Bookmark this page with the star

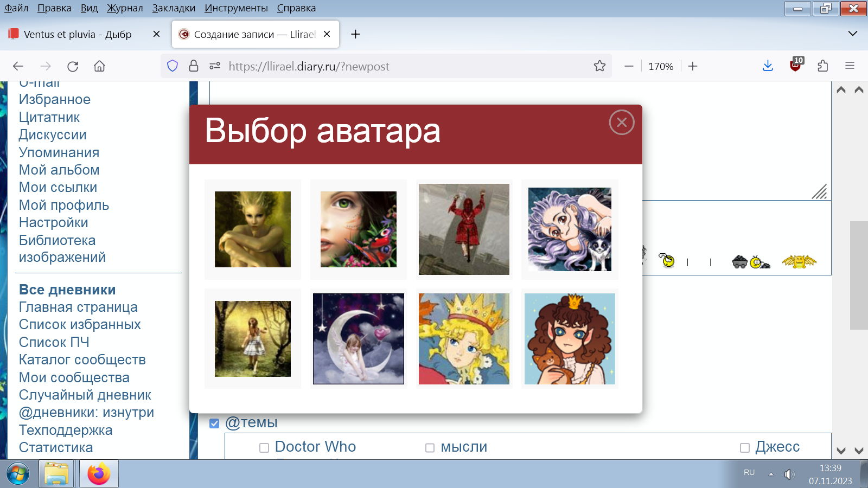coord(599,66)
